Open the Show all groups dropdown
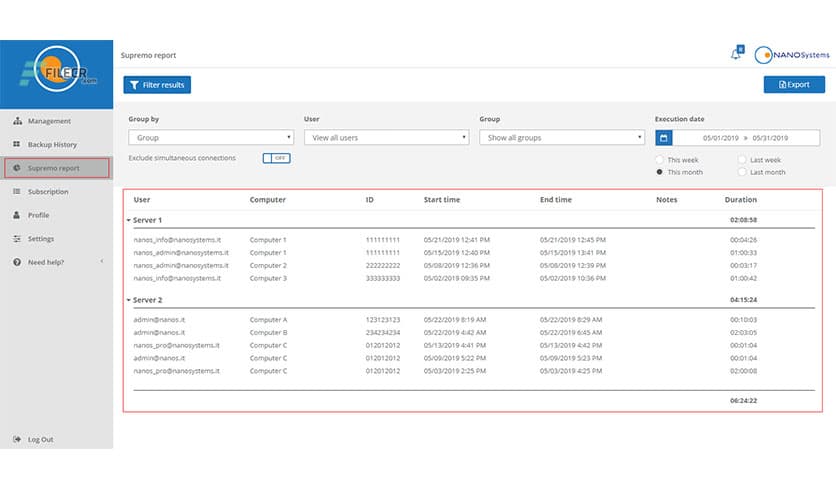The image size is (836, 484). [562, 138]
